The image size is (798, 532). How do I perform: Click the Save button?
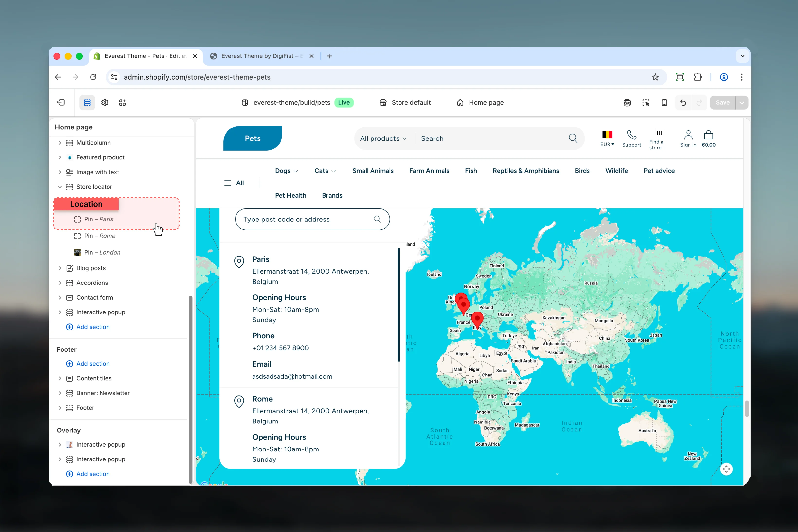coord(722,102)
